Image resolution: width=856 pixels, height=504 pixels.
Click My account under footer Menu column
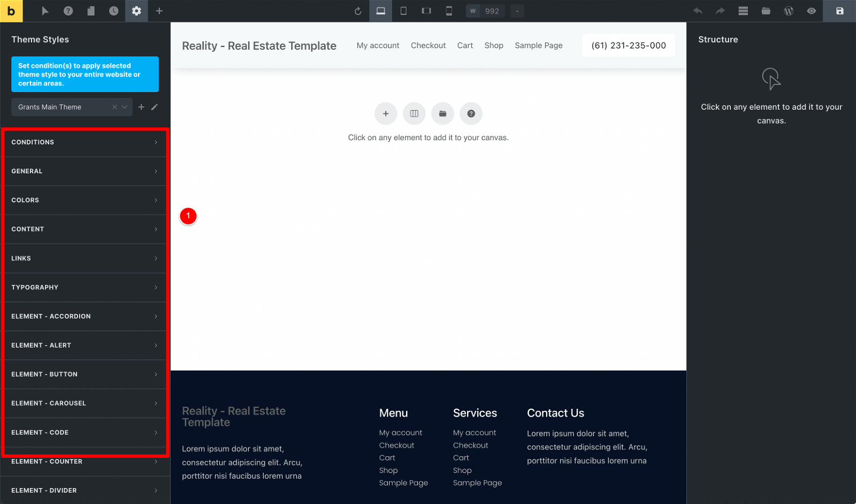[x=400, y=432]
